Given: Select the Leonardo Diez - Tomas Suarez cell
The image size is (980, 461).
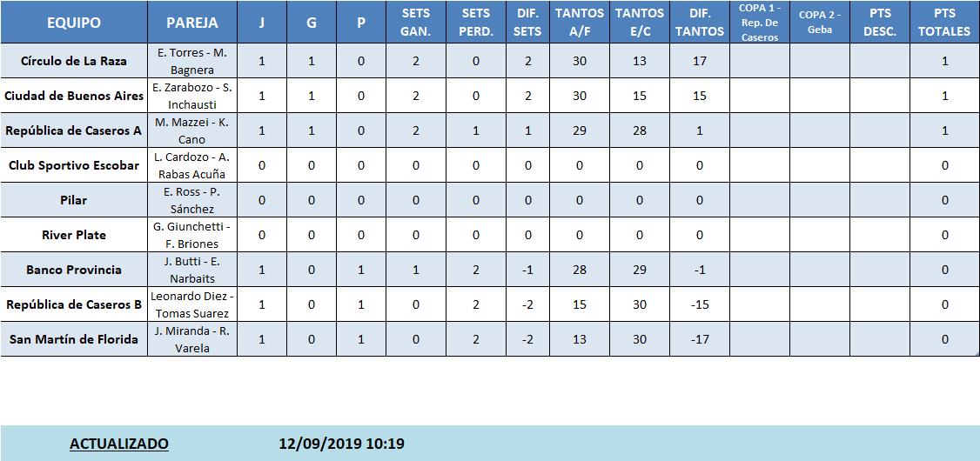Looking at the screenshot, I should (191, 304).
